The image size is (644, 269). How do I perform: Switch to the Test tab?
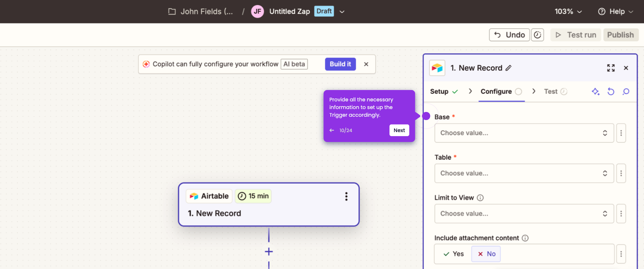tap(556, 91)
